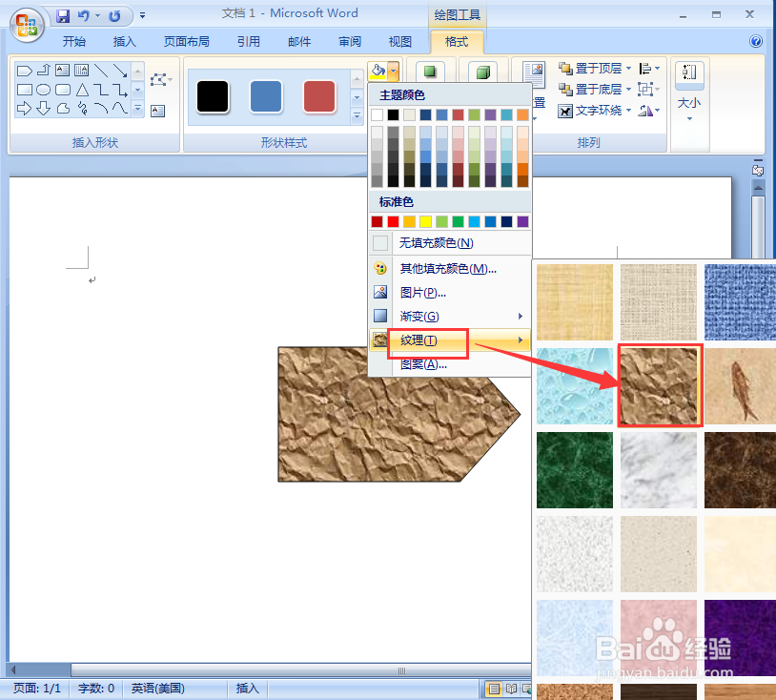
Task: Open the Edit Shape dropdown
Action: (x=161, y=80)
